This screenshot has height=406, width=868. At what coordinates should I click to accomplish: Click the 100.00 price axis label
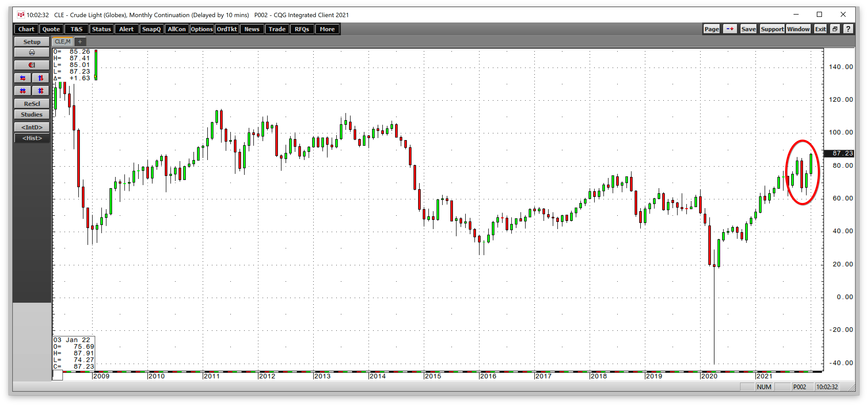point(841,132)
